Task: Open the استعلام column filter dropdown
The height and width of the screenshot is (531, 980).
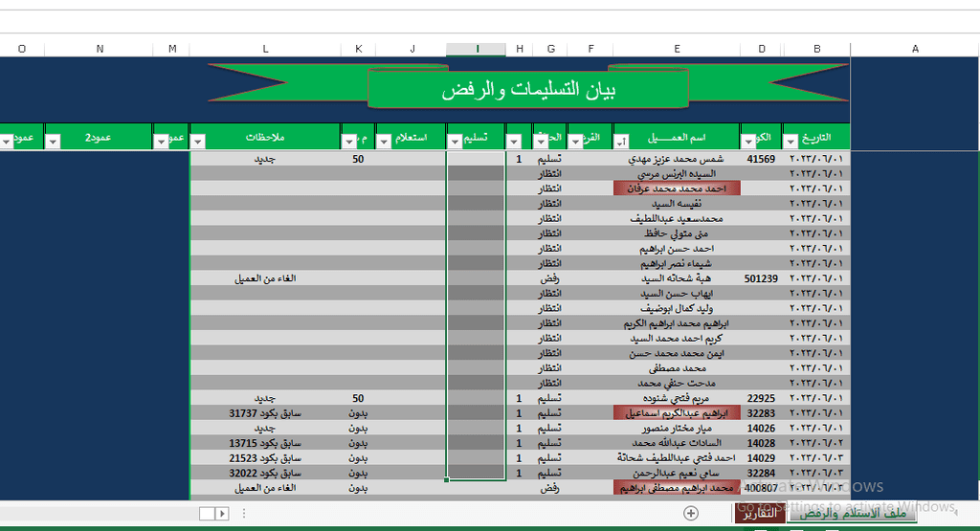Action: tap(384, 142)
